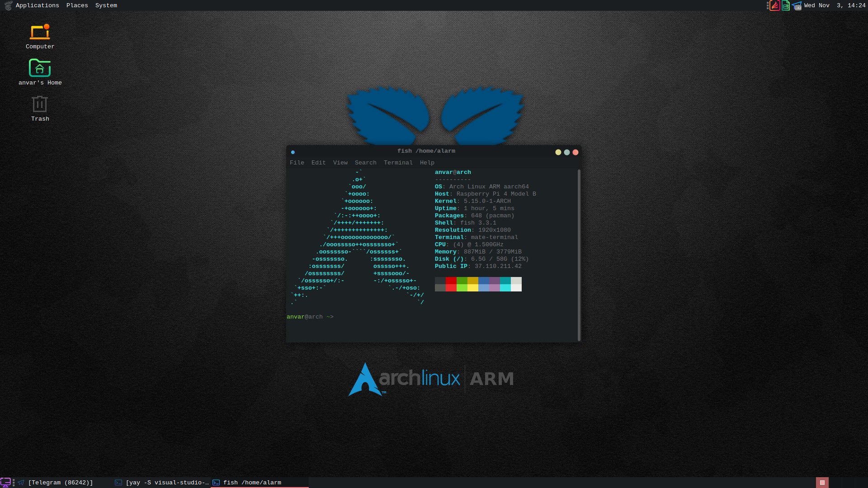868x488 pixels.
Task: Click the green image-document tray icon
Action: point(786,5)
